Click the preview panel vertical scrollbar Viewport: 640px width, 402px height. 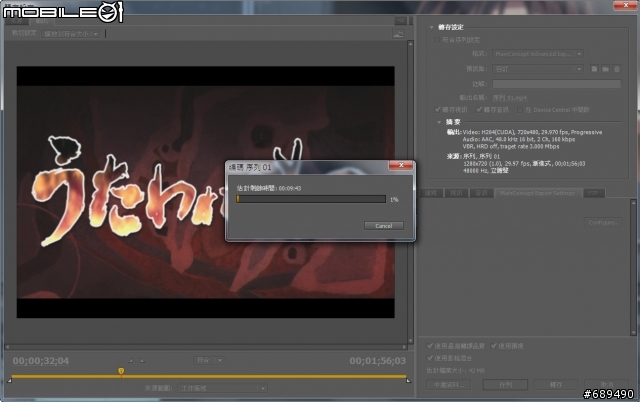[x=410, y=192]
